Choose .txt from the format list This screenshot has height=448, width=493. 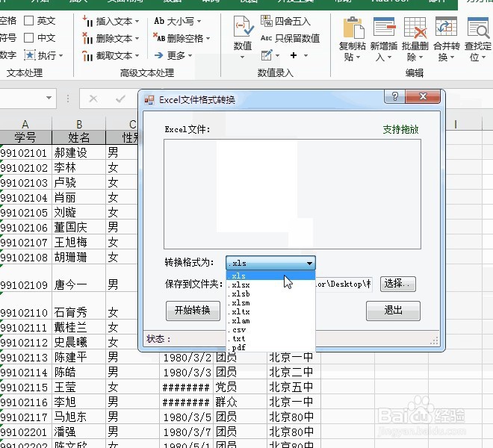pos(270,338)
